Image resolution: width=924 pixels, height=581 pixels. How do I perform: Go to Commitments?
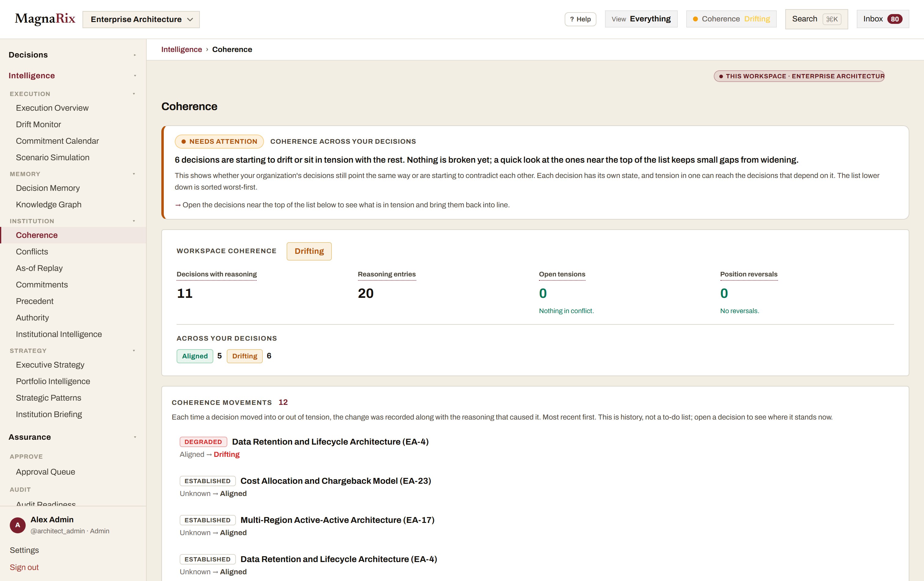42,285
